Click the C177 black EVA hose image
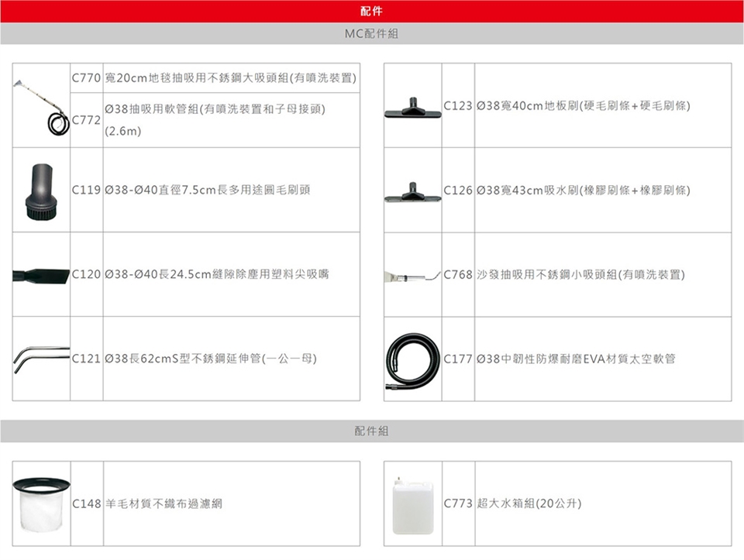This screenshot has width=744, height=560. pos(412,359)
